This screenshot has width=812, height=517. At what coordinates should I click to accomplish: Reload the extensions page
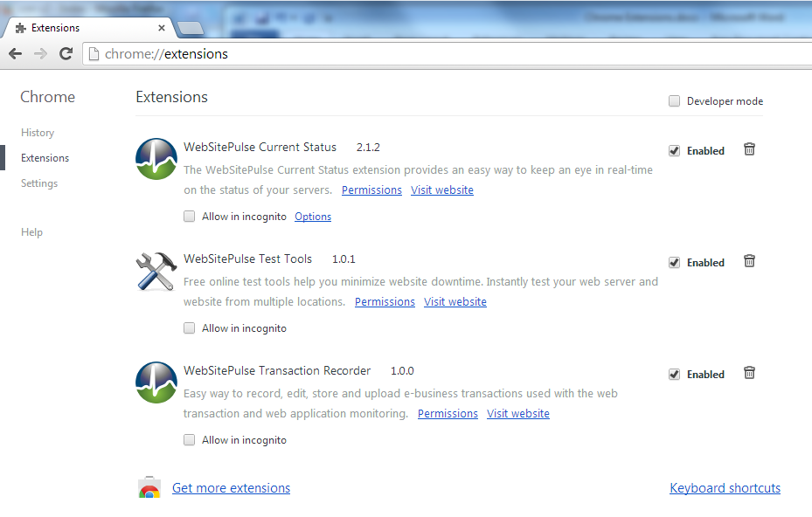[x=66, y=53]
